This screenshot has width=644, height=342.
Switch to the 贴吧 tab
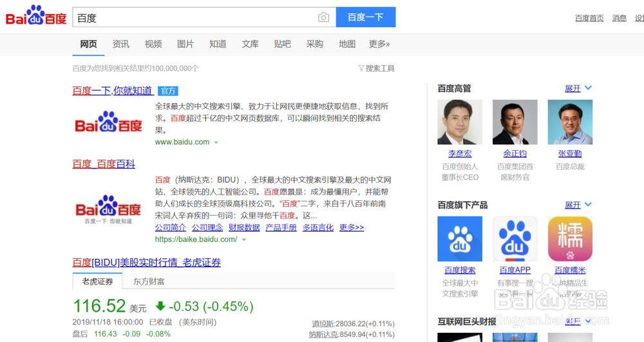coord(282,44)
